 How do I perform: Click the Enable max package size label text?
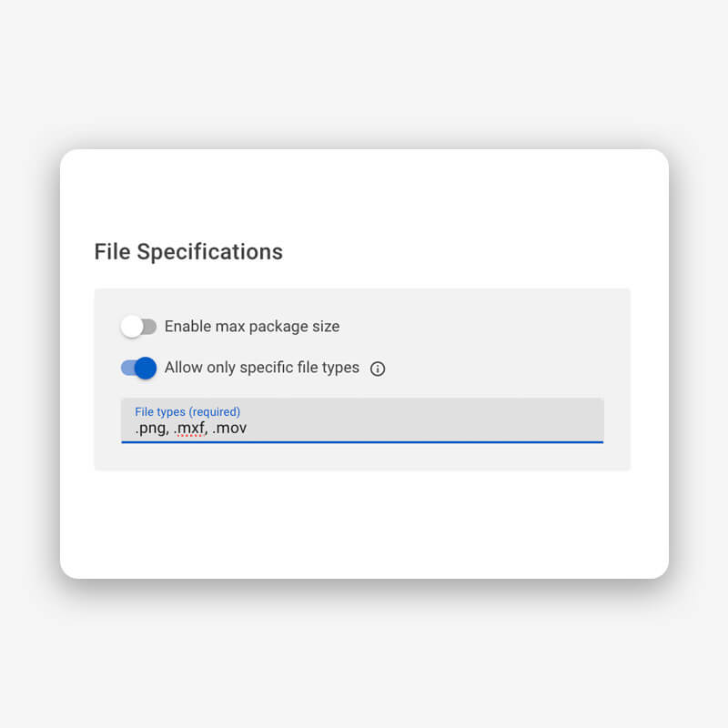pos(253,326)
